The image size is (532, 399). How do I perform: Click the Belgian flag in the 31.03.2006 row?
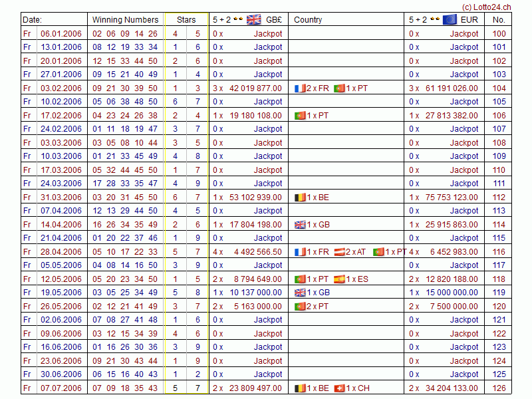(x=299, y=198)
